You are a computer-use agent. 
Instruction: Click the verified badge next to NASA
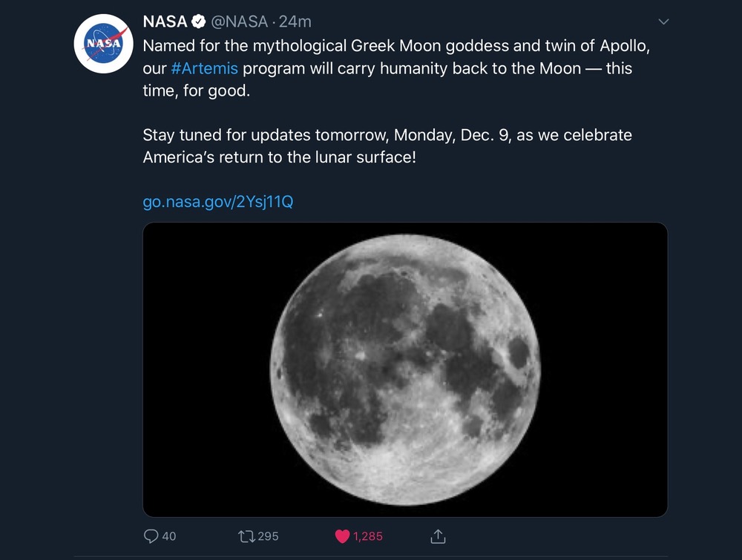(197, 22)
